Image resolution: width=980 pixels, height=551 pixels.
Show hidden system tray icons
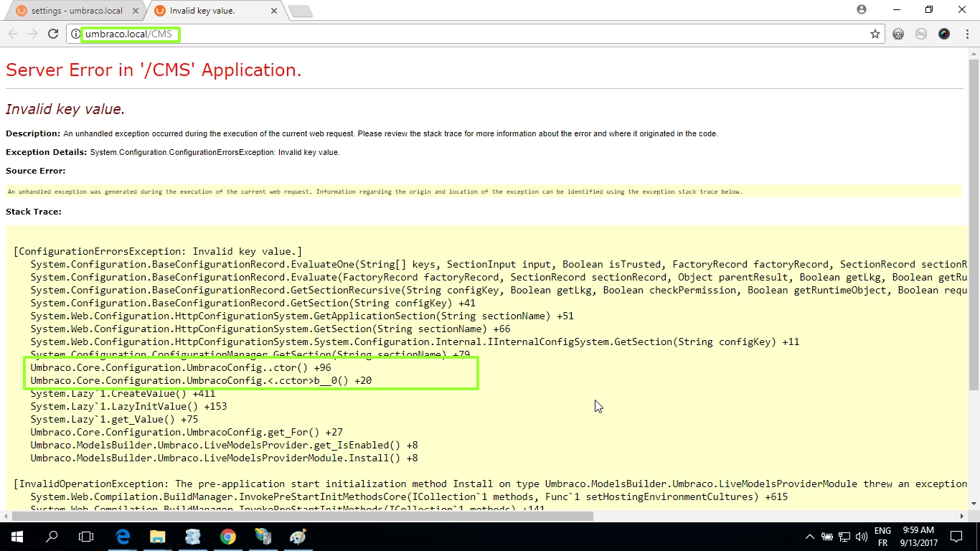[x=810, y=536]
